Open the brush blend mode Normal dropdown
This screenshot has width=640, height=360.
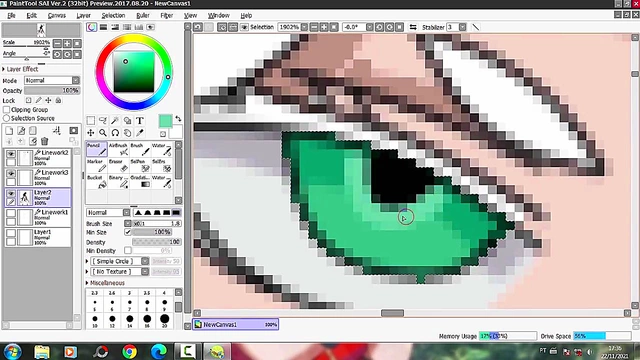tap(108, 213)
